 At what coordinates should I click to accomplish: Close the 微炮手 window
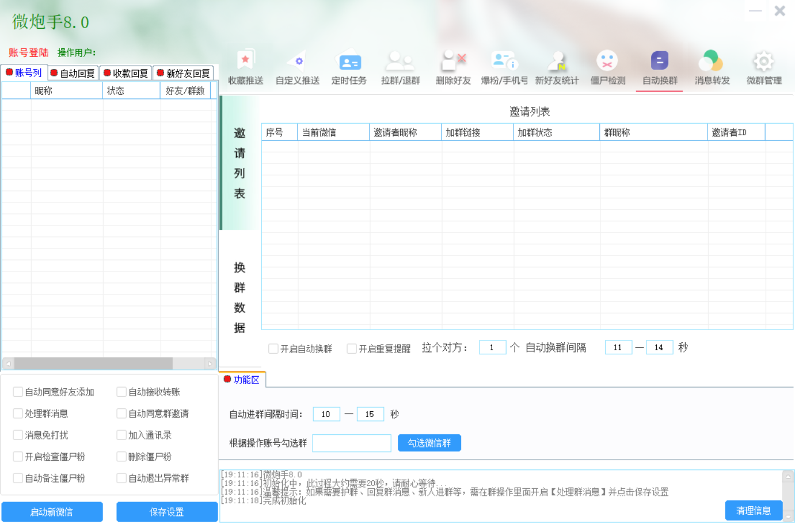click(779, 11)
